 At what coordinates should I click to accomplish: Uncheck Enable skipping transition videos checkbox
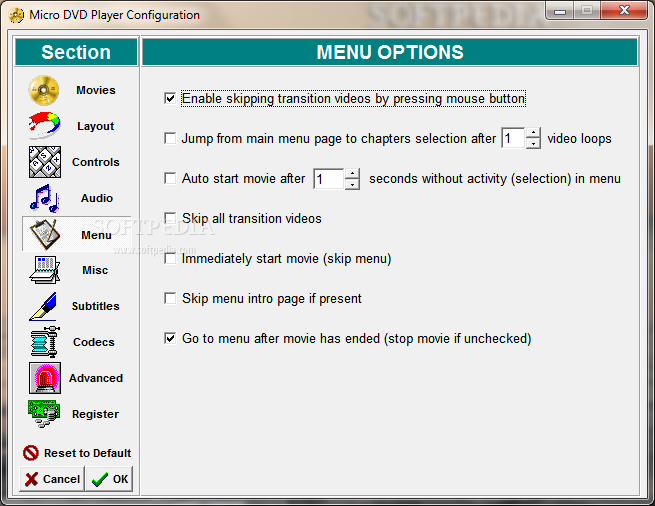tap(170, 99)
